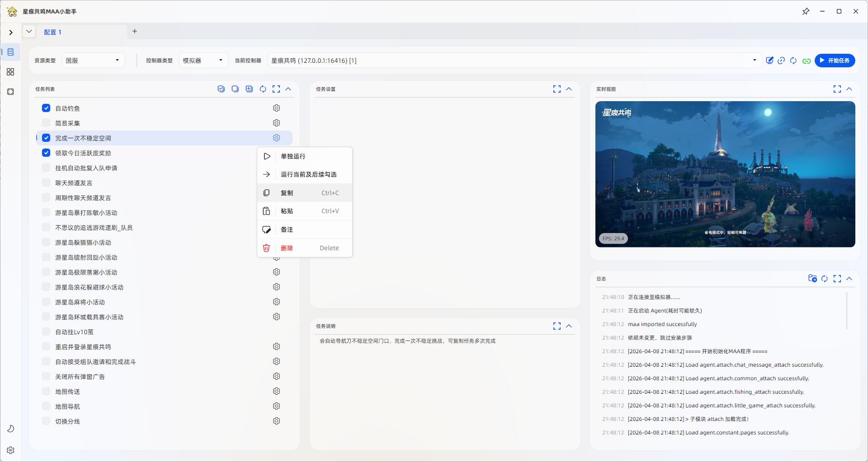The image size is (868, 462).
Task: Open settings gear for 地图传送
Action: tap(276, 391)
